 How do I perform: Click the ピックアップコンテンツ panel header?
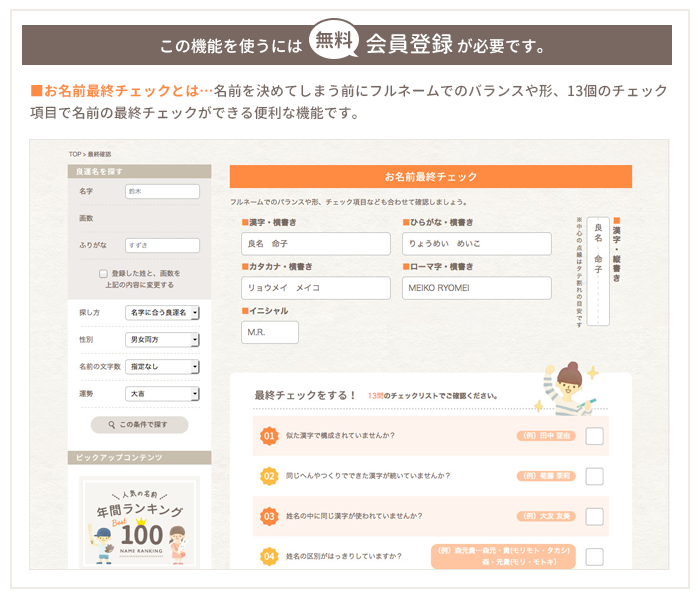(x=139, y=458)
